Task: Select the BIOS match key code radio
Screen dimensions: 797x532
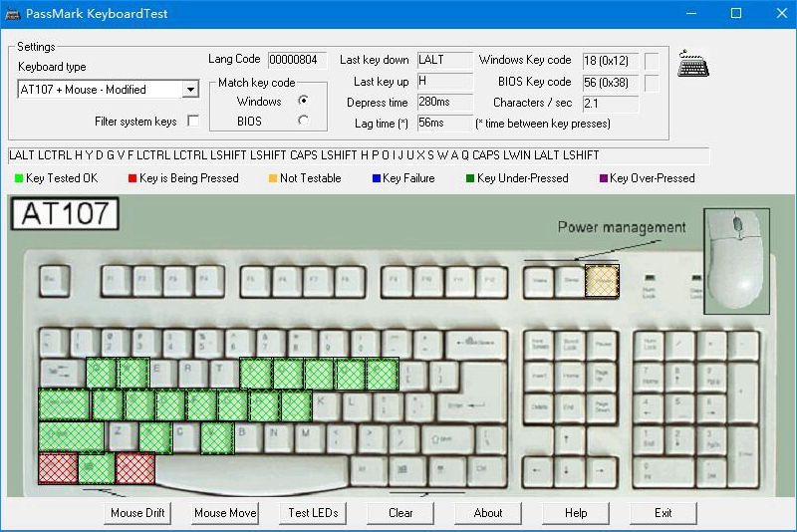Action: (x=304, y=121)
